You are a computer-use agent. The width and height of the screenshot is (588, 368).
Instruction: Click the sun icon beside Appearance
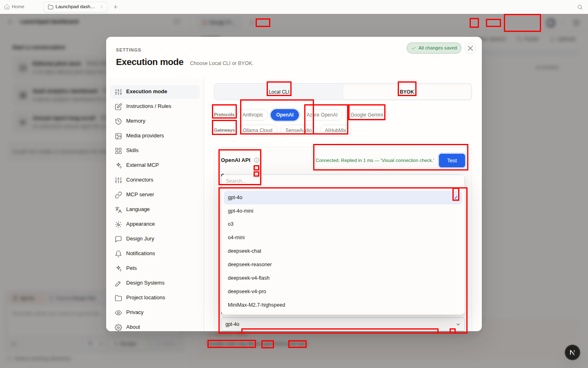[x=118, y=224]
